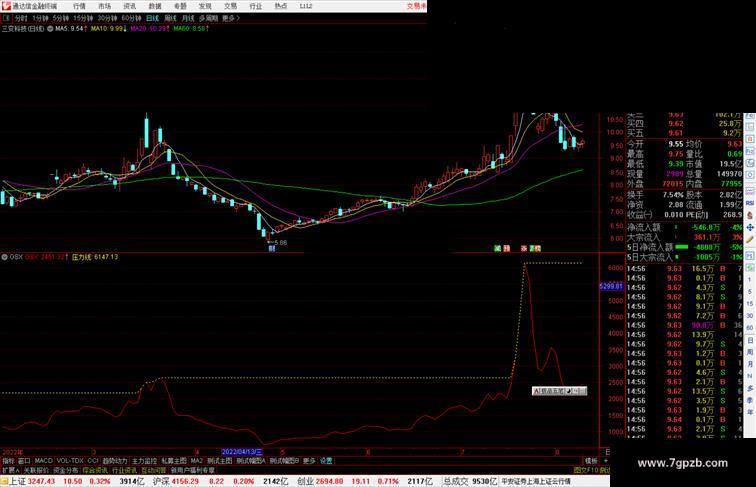Select the CCI indicator tab
The height and width of the screenshot is (487, 756).
[93, 461]
